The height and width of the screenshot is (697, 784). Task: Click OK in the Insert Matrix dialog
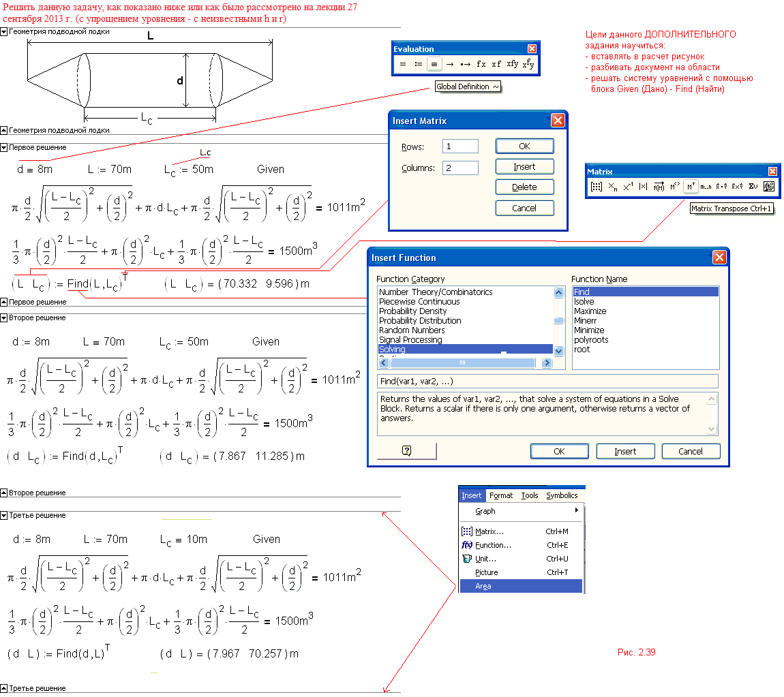pyautogui.click(x=524, y=146)
